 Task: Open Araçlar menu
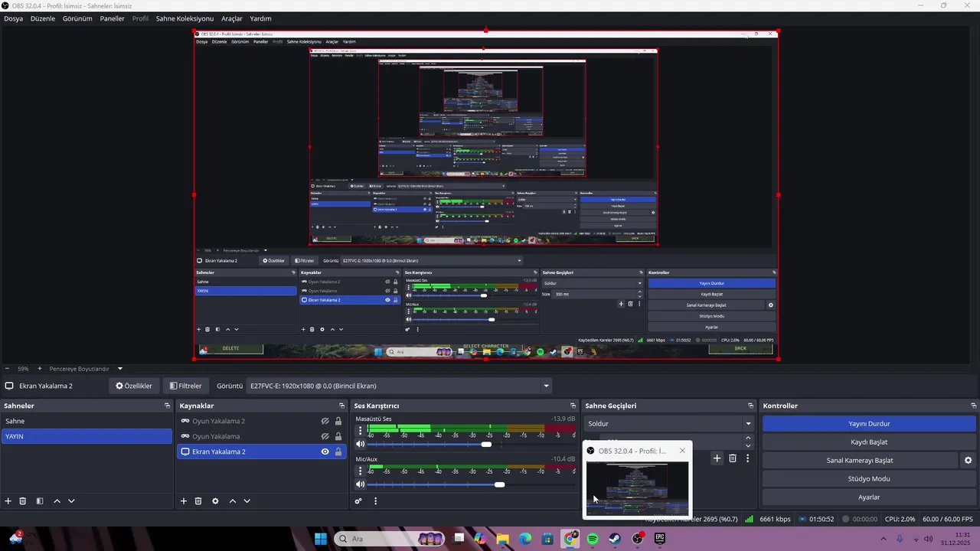(231, 18)
